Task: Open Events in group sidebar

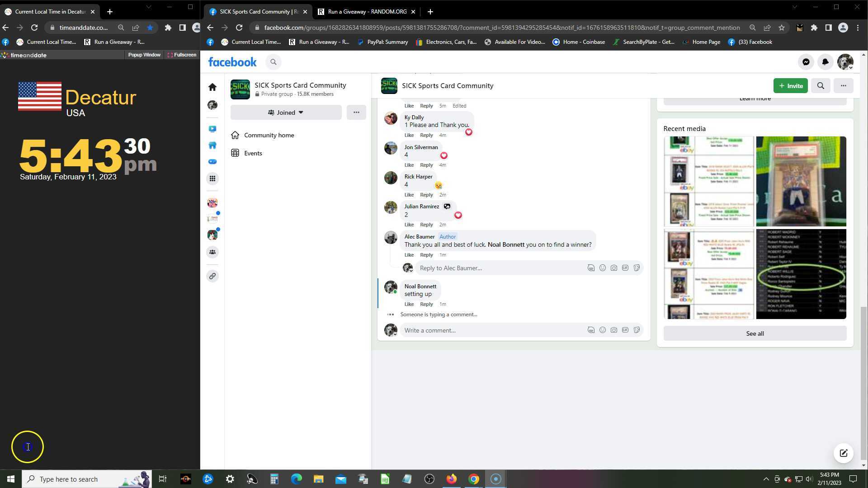Action: coord(253,153)
